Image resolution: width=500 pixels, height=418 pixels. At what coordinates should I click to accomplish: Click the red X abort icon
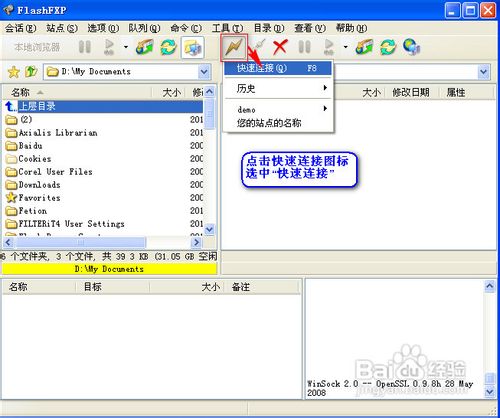[x=280, y=47]
